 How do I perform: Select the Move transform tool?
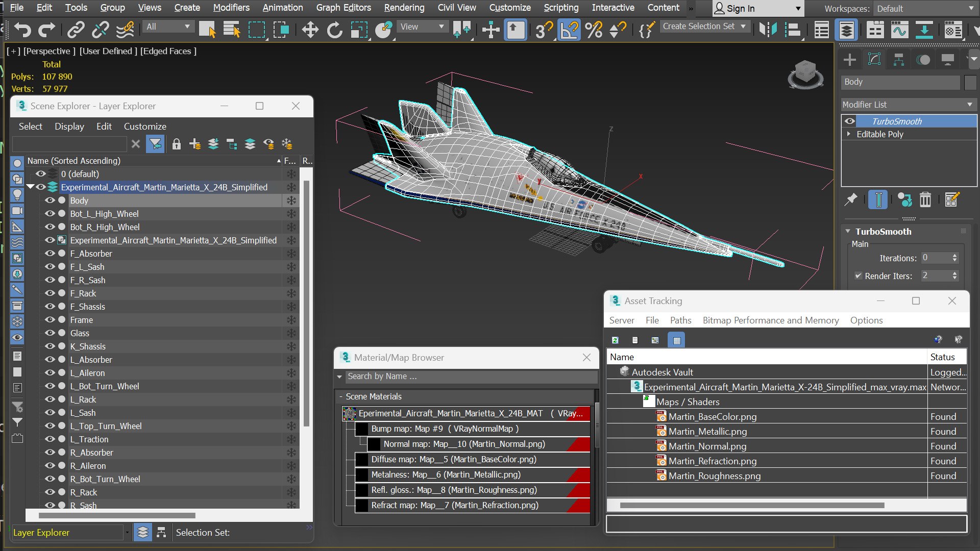pos(310,30)
